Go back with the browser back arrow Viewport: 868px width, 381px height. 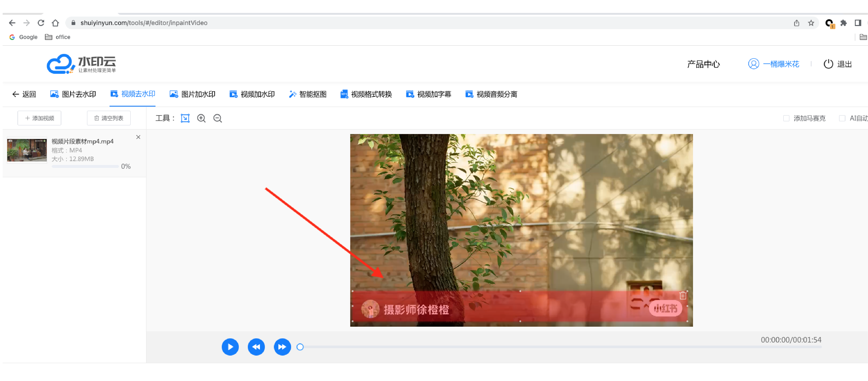pyautogui.click(x=12, y=23)
